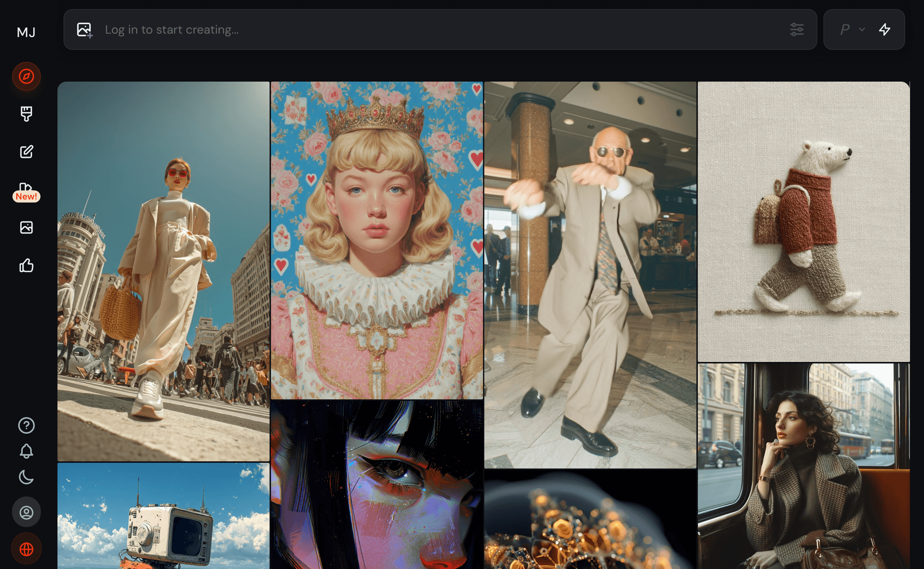Screen dimensions: 924x569
Task: Open the dark-haired anime face image
Action: (377, 485)
